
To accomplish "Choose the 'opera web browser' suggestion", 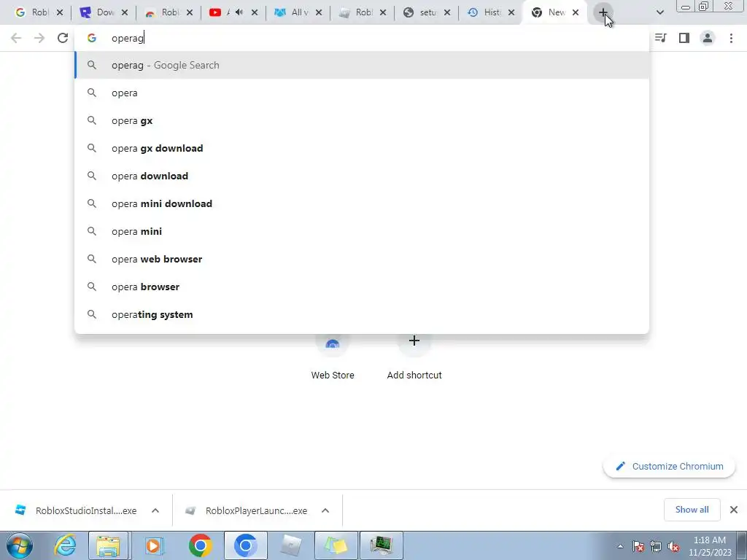I will (362, 259).
